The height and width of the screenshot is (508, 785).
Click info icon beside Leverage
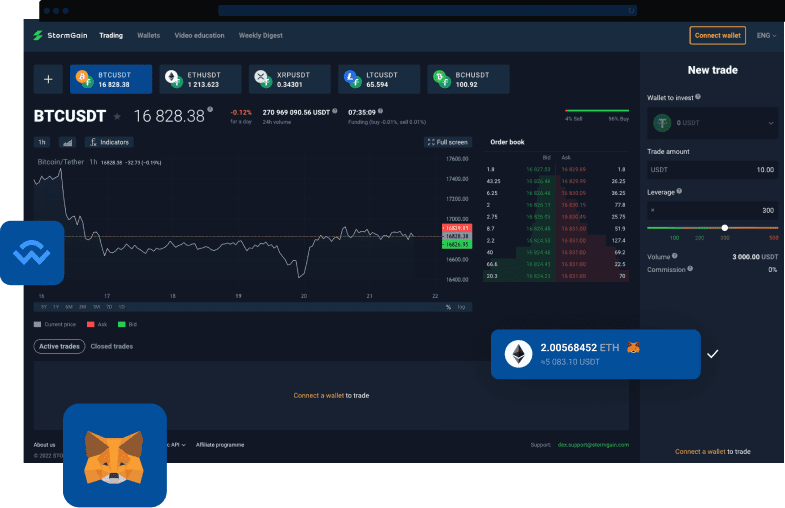click(x=679, y=191)
